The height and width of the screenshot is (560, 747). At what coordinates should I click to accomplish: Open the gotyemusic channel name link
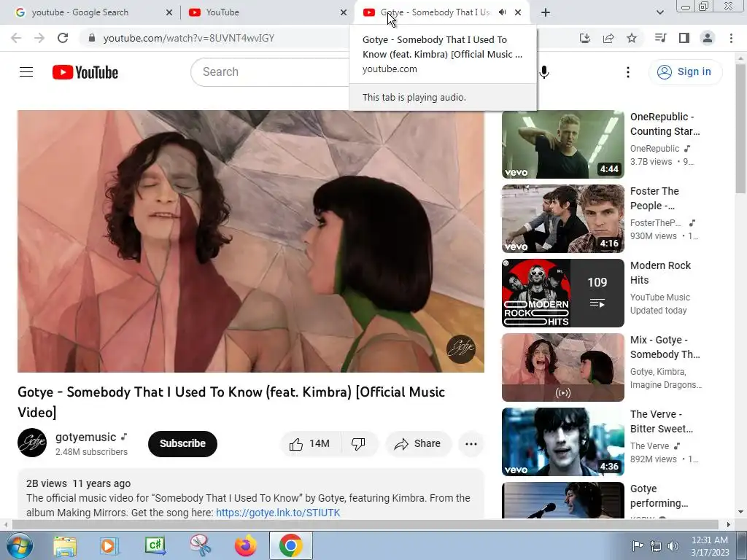pyautogui.click(x=86, y=437)
